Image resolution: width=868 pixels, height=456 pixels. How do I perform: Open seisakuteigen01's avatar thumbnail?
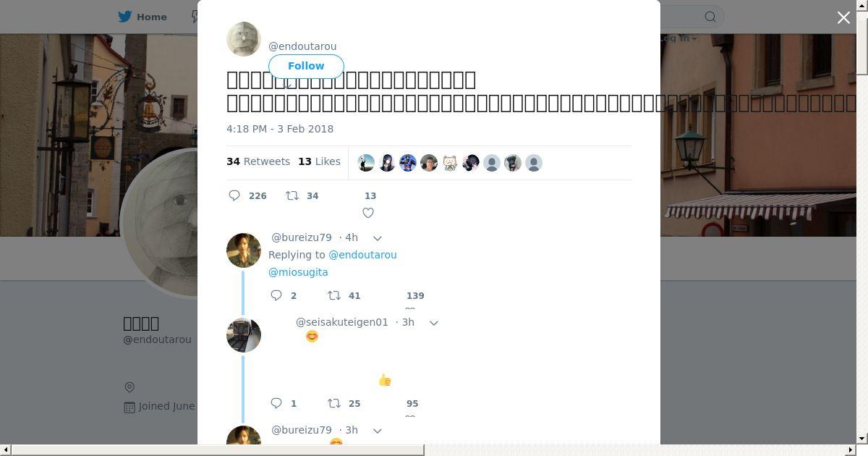pos(244,335)
